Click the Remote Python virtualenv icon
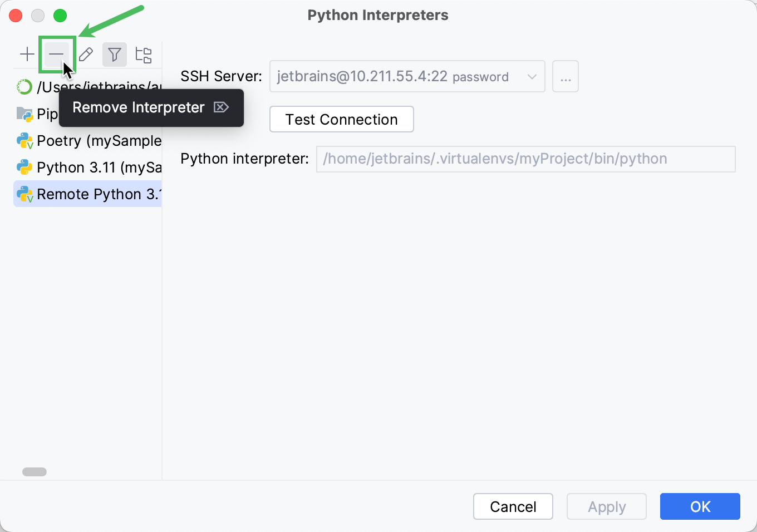 click(24, 194)
